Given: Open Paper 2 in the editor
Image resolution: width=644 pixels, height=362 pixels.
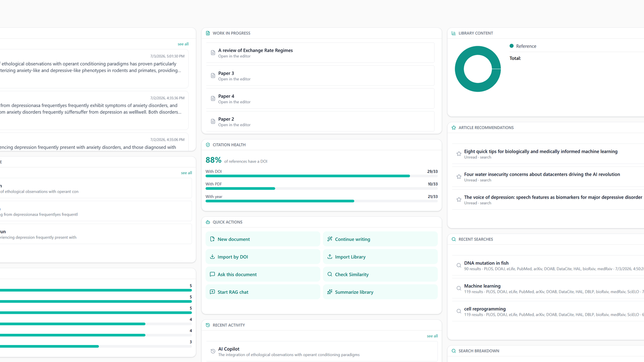Looking at the screenshot, I should click(320, 121).
